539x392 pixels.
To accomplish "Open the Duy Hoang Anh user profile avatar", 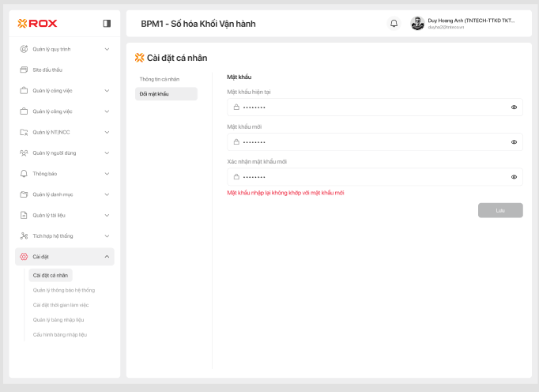I will click(417, 24).
